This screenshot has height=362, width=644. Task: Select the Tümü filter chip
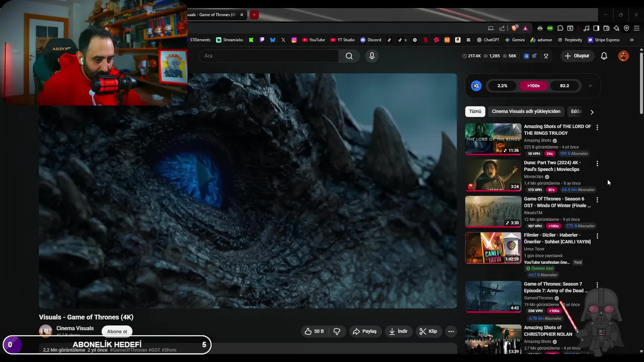[x=475, y=111]
